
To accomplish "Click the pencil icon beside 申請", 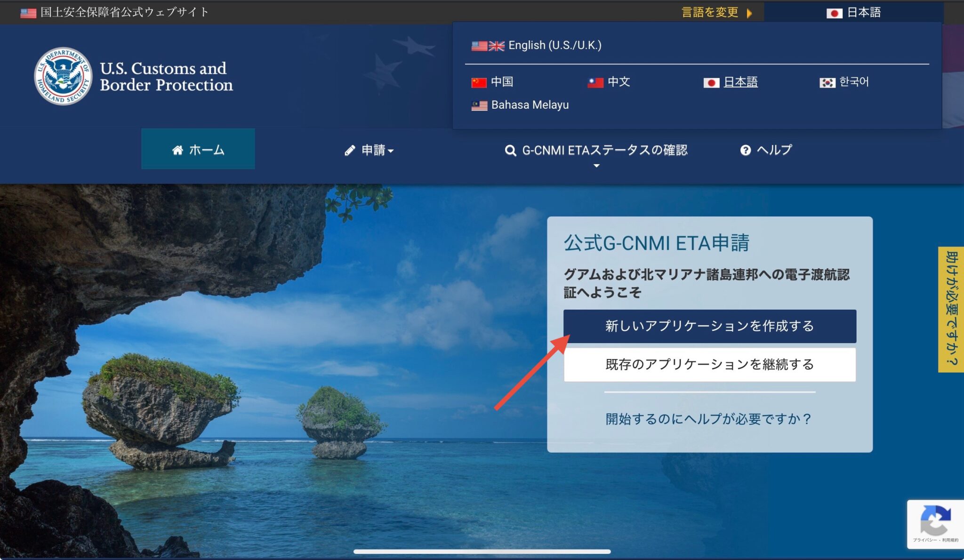I will point(349,149).
